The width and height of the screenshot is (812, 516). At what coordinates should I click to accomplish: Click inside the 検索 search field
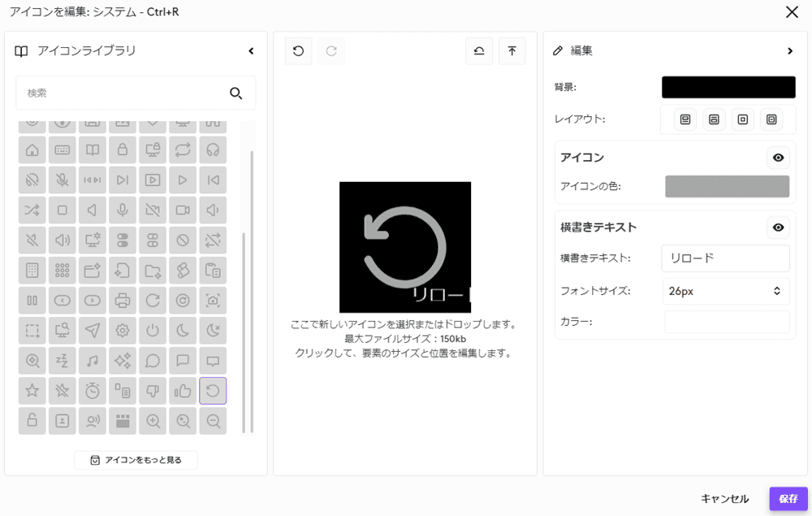(122, 93)
